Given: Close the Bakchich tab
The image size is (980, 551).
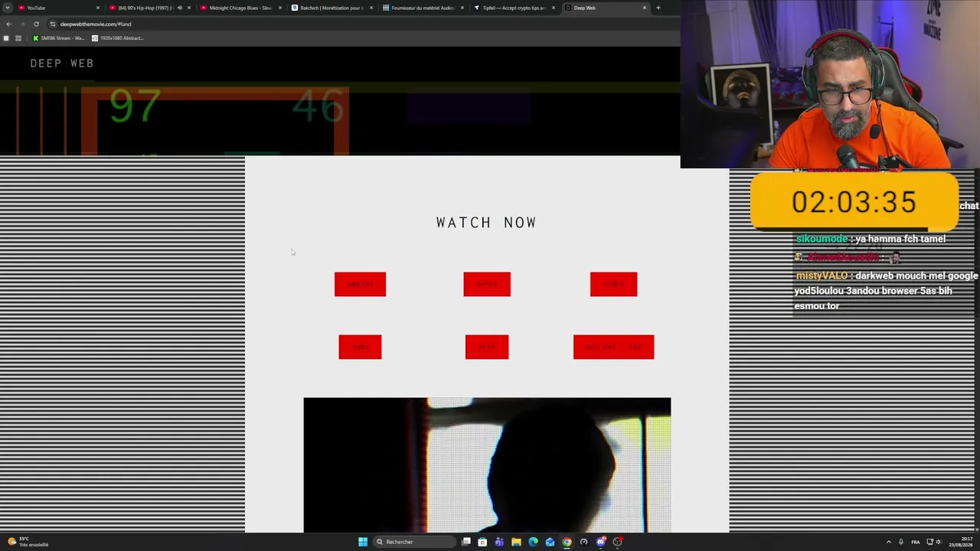Looking at the screenshot, I should 371,8.
